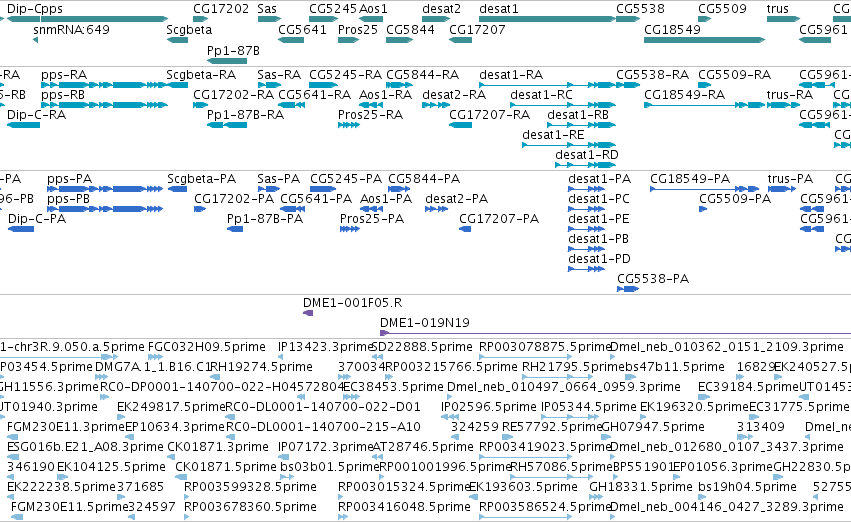The image size is (851, 522).
Task: Click the trus-PA protein label
Action: coord(790,179)
